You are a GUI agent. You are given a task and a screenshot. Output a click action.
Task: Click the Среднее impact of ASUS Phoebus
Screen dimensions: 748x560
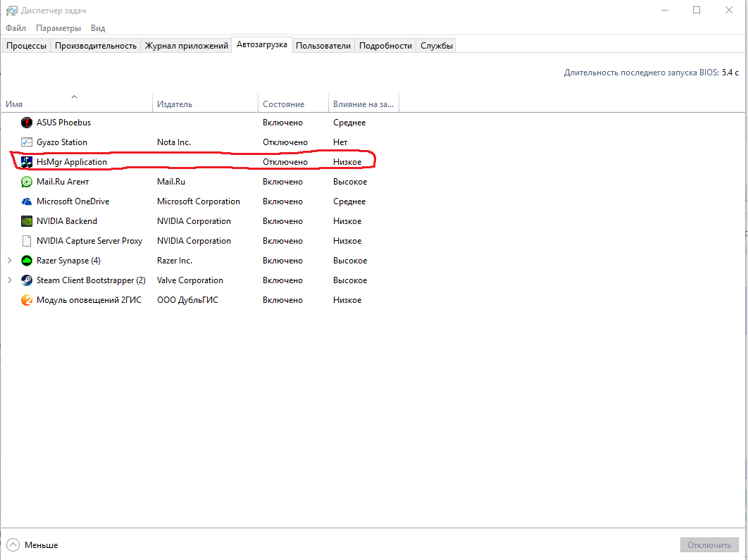[349, 123]
